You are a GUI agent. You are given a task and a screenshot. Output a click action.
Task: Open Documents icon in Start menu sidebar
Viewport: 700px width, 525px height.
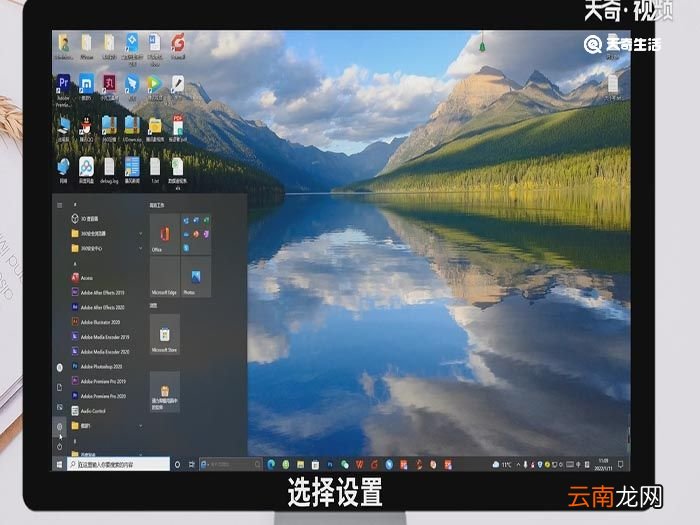59,387
